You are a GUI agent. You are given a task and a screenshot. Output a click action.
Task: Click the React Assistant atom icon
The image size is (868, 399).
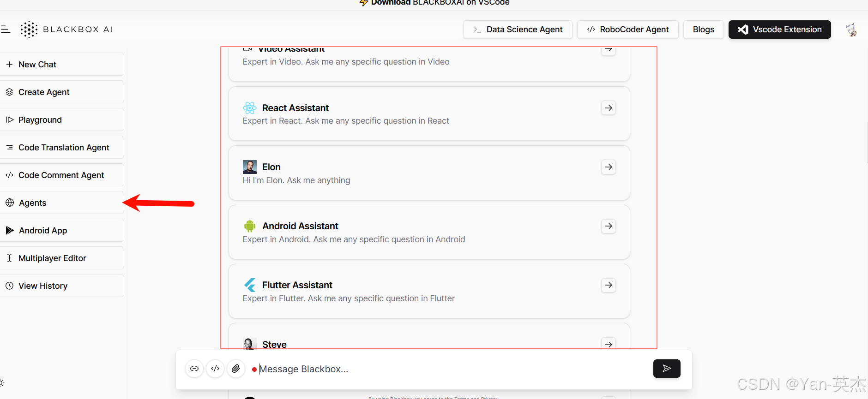(x=250, y=108)
